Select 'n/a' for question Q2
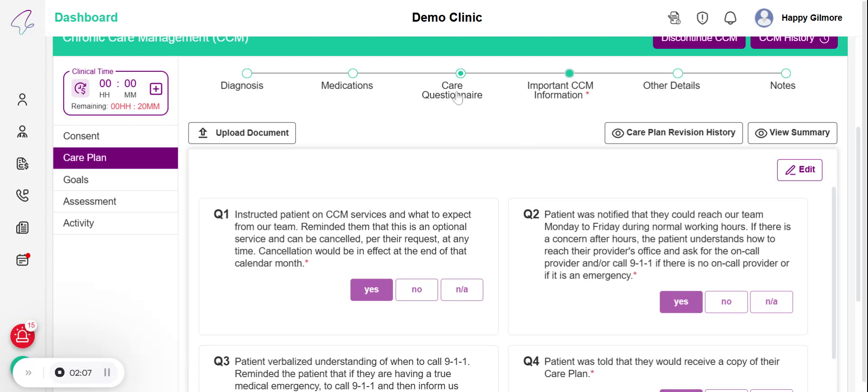 (x=771, y=302)
